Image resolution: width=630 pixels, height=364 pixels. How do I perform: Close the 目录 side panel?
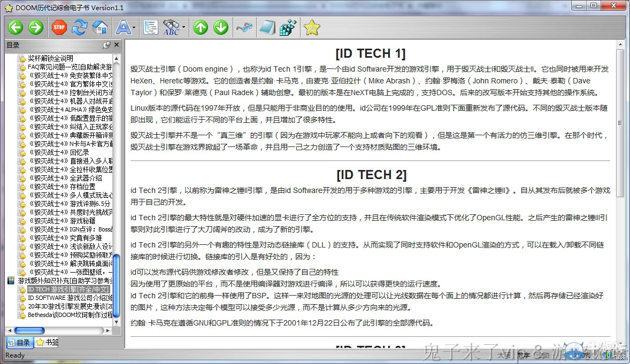(117, 45)
